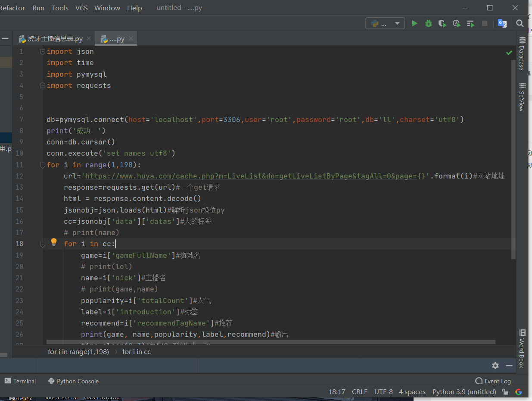Click the profiler run icon
The width and height of the screenshot is (532, 401).
tap(456, 23)
